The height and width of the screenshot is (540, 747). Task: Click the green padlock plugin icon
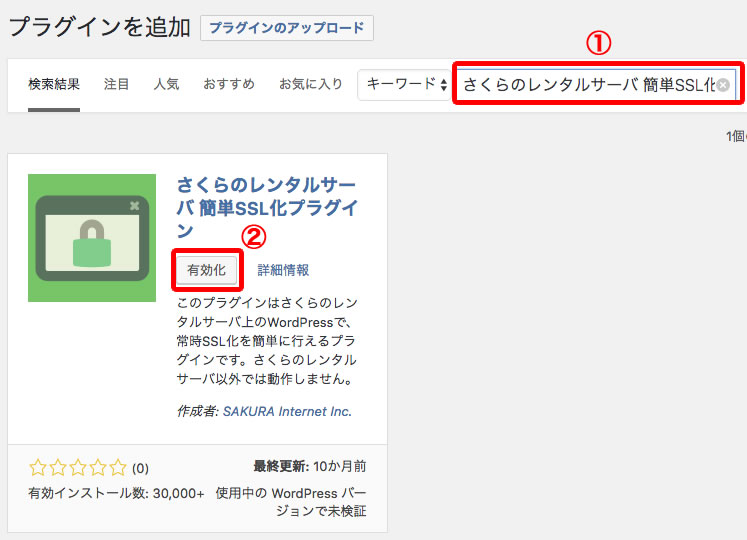92,238
